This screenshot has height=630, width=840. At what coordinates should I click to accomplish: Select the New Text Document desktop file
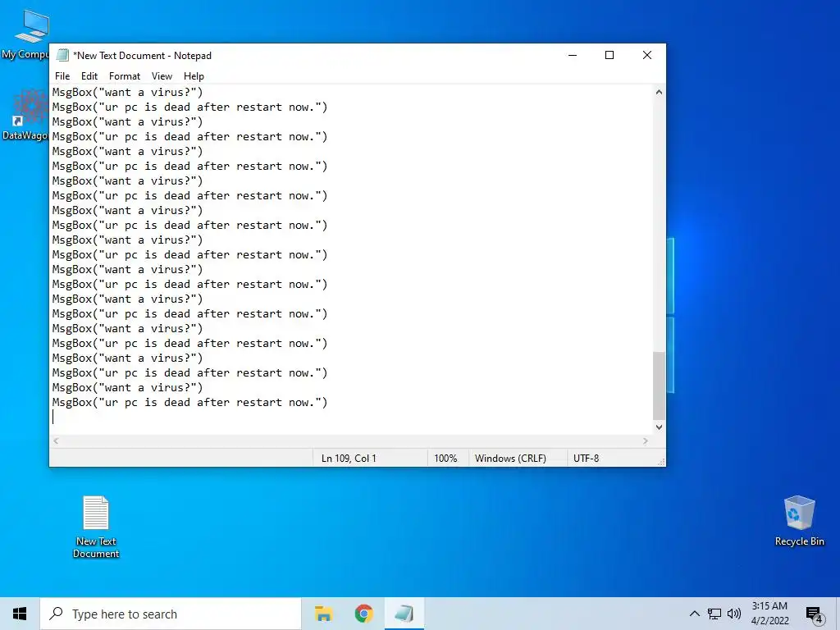pyautogui.click(x=96, y=527)
